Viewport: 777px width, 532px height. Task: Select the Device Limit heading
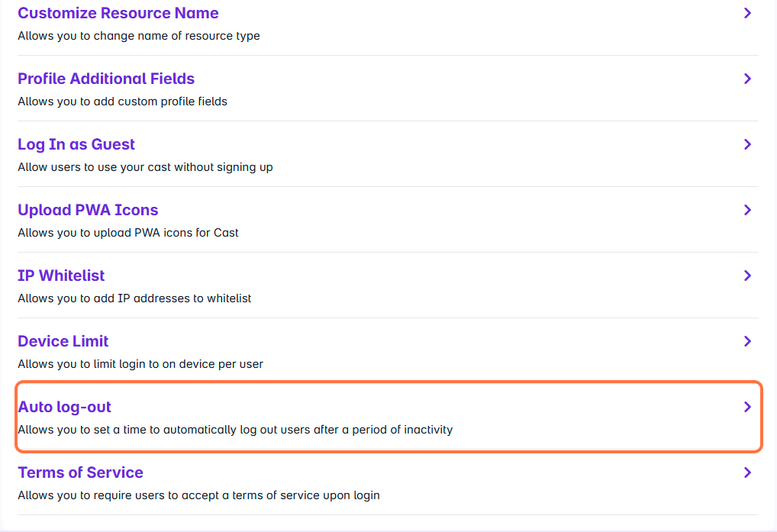63,341
